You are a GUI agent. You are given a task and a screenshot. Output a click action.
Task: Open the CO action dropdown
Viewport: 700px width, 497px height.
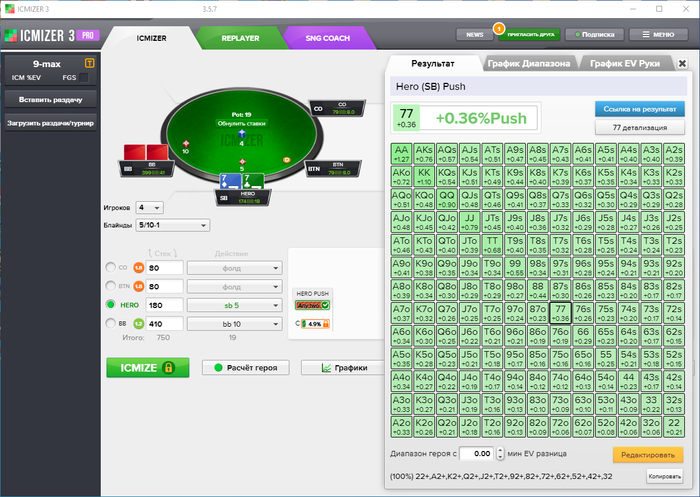point(234,268)
